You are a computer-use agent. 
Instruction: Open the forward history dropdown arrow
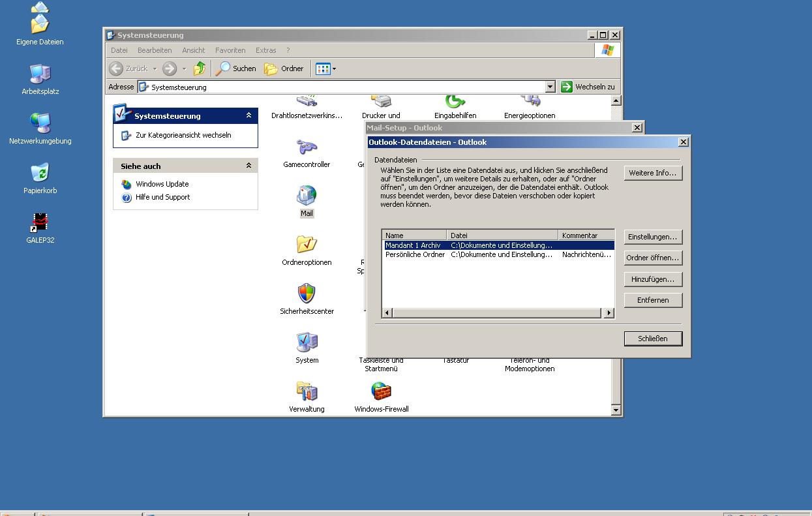184,68
